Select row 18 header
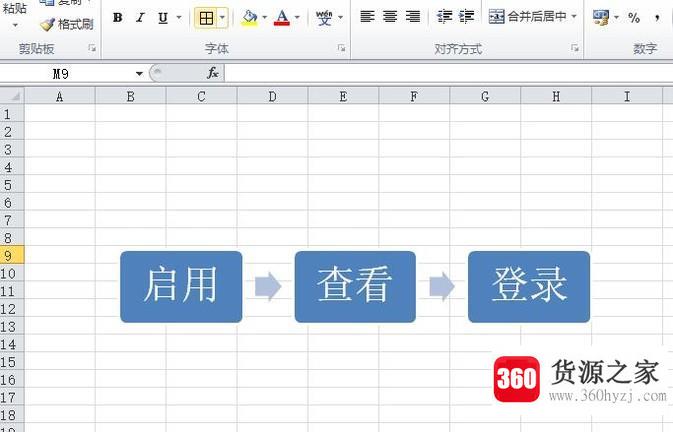This screenshot has height=432, width=673. [x=12, y=415]
